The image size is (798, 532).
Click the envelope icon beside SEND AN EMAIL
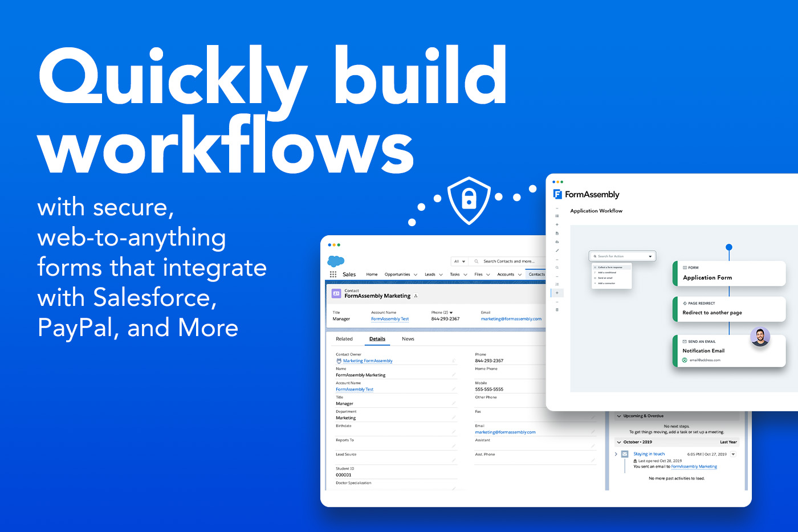click(685, 342)
